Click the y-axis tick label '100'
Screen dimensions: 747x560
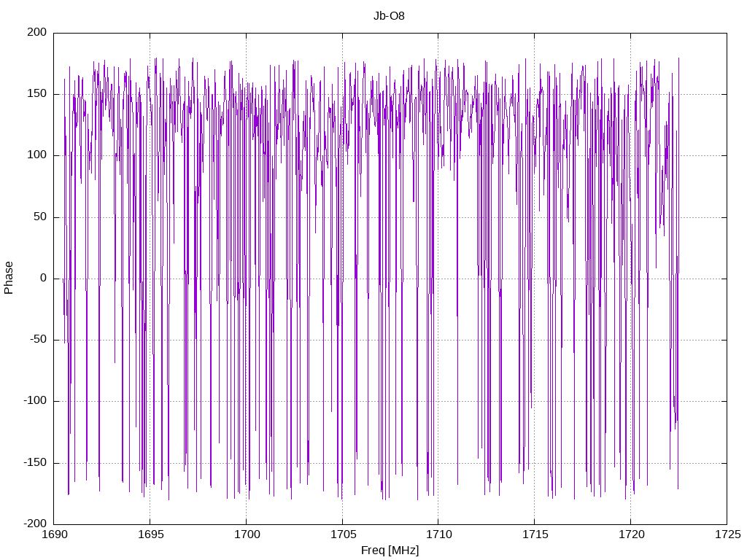(x=37, y=155)
